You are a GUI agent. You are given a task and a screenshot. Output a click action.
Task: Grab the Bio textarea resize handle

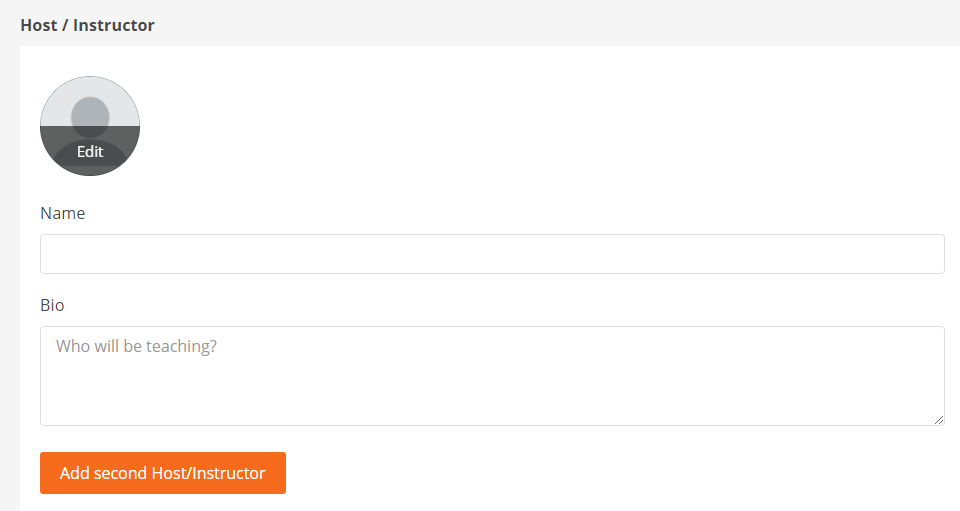tap(939, 420)
